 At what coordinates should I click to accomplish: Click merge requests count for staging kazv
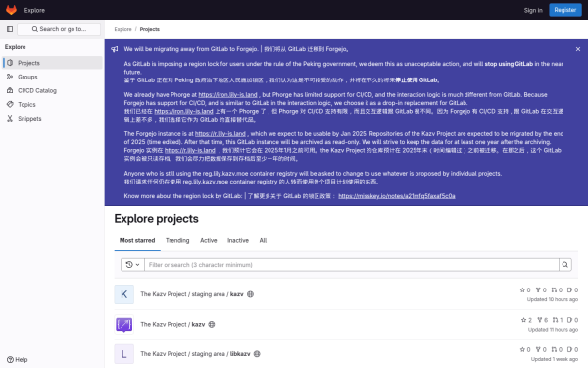pos(558,289)
